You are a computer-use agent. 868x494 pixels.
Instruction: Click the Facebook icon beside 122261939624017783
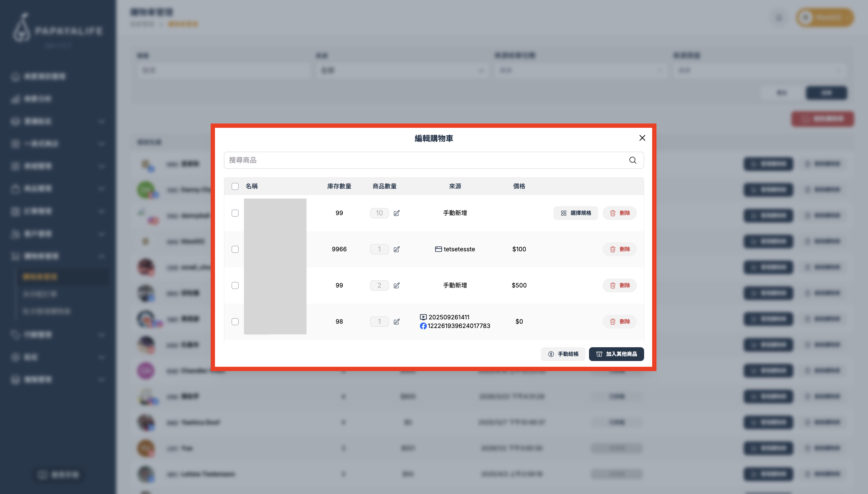(423, 326)
